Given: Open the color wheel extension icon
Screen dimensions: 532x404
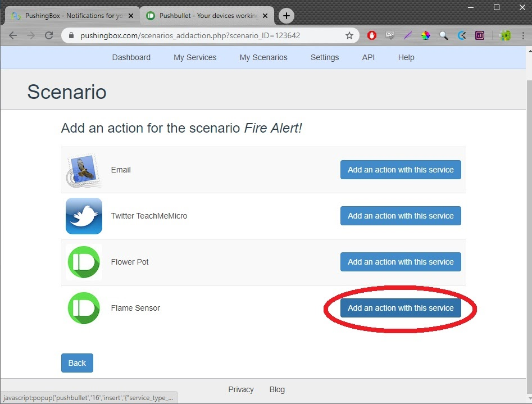Looking at the screenshot, I should point(426,35).
